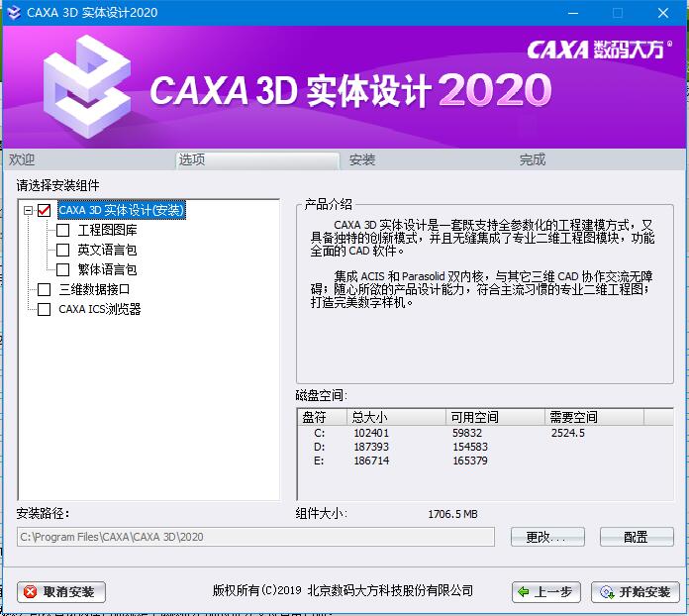Click the 盘符 column header
689x616 pixels.
click(323, 417)
